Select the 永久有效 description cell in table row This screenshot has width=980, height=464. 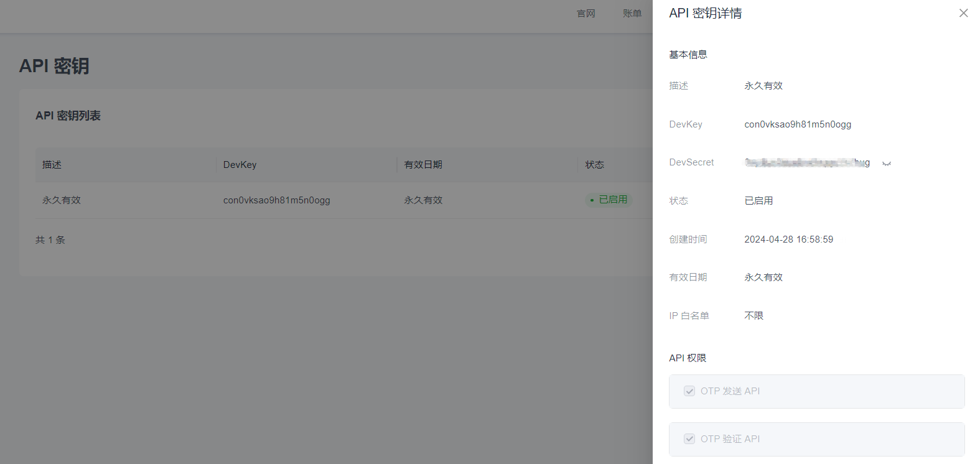point(62,200)
